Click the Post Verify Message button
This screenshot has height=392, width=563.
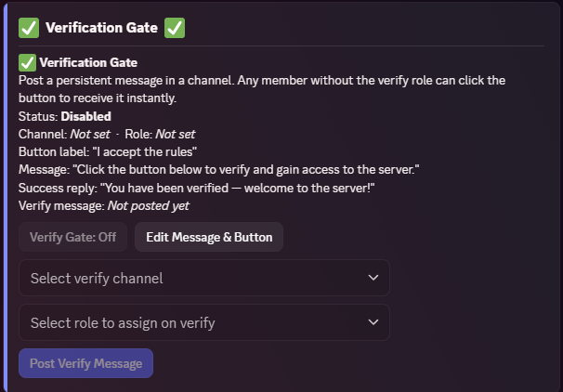(x=85, y=363)
